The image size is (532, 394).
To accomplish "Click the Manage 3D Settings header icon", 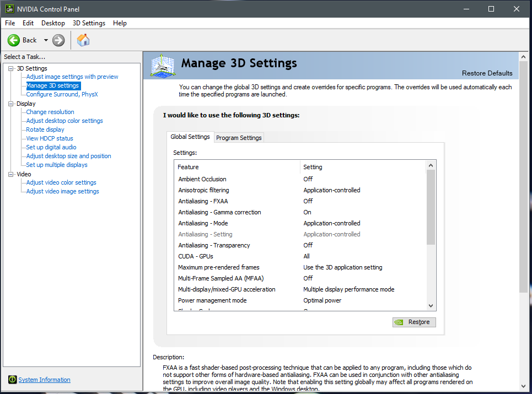I will (163, 66).
